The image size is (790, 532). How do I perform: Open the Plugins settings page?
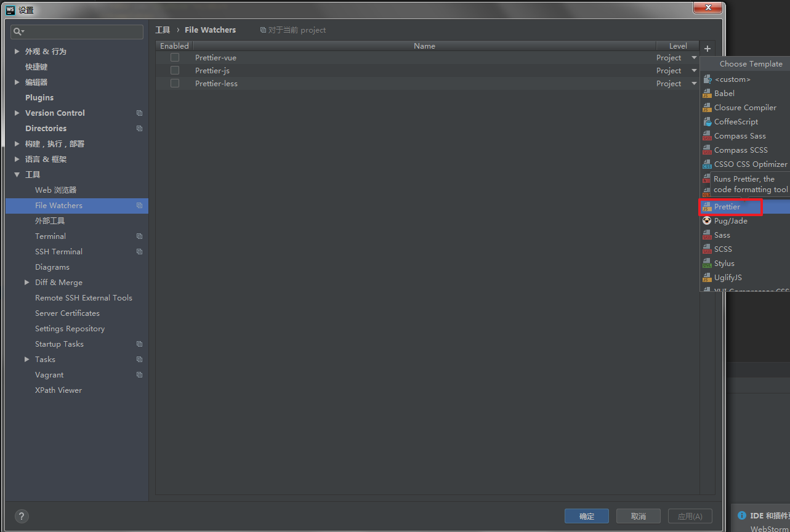[39, 98]
